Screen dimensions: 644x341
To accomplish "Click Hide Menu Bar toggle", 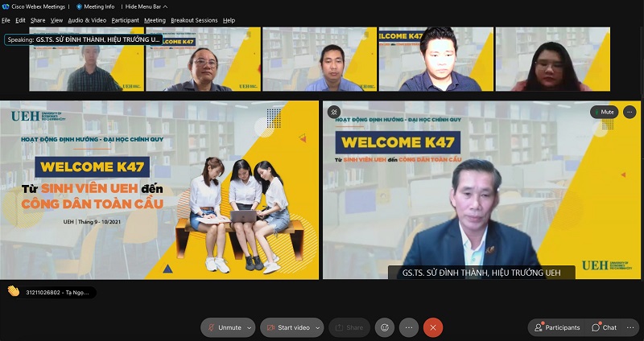I will point(147,6).
